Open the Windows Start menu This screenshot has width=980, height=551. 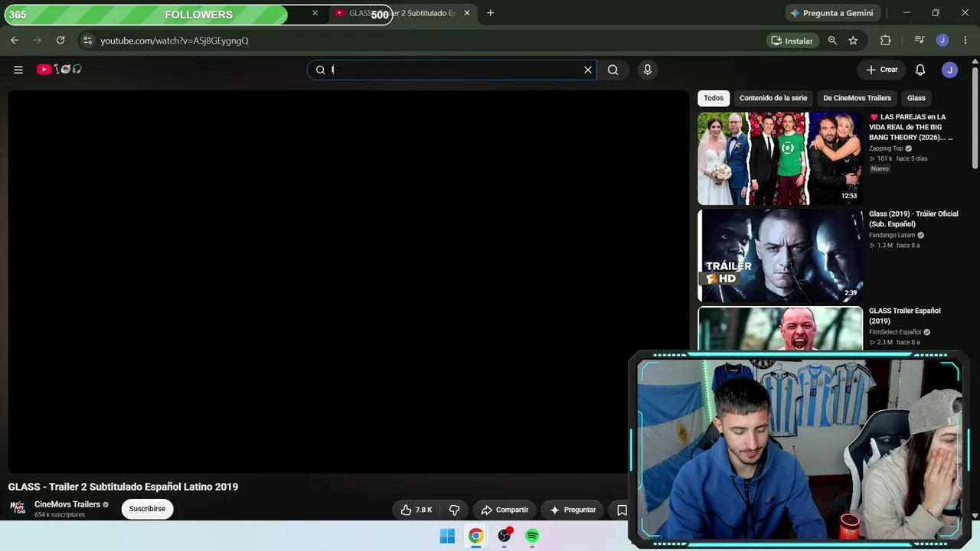(x=448, y=536)
